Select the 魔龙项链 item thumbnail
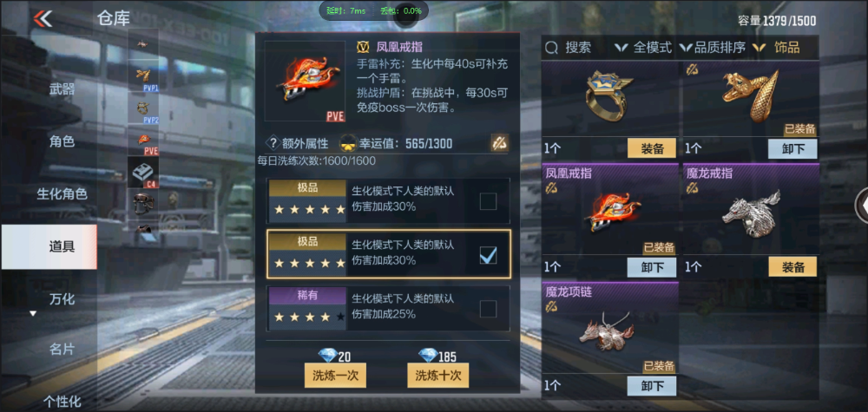This screenshot has height=412, width=868. coord(609,332)
